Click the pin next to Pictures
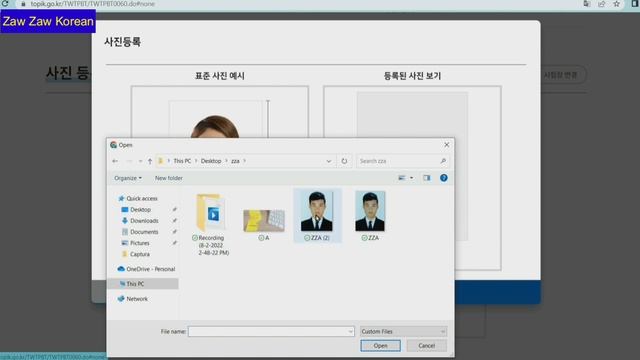The height and width of the screenshot is (360, 640). (x=174, y=243)
